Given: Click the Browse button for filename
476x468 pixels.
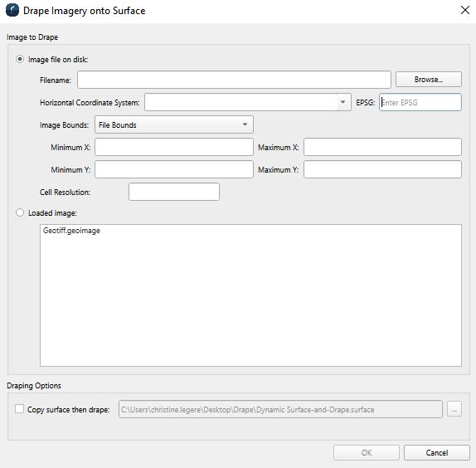Looking at the screenshot, I should pyautogui.click(x=429, y=80).
